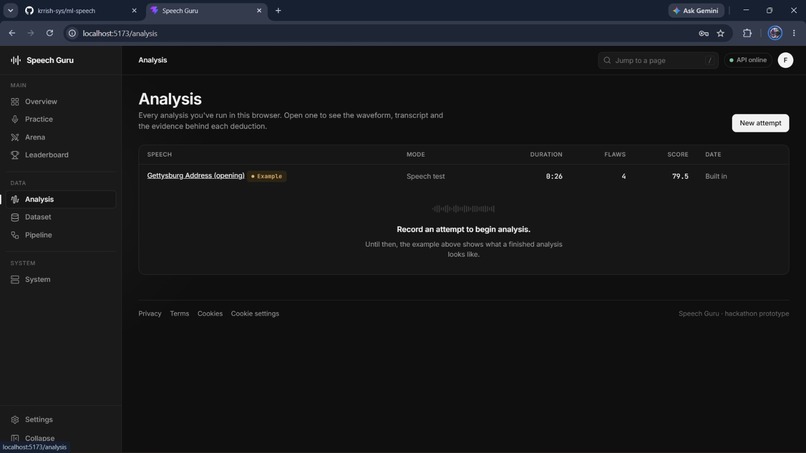This screenshot has width=806, height=453.
Task: Click the browser back arrow
Action: click(12, 33)
